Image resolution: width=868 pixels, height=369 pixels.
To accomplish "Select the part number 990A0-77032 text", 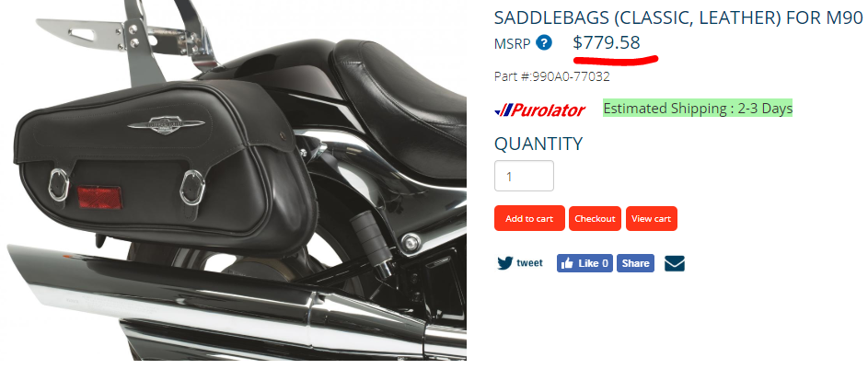I will click(571, 76).
